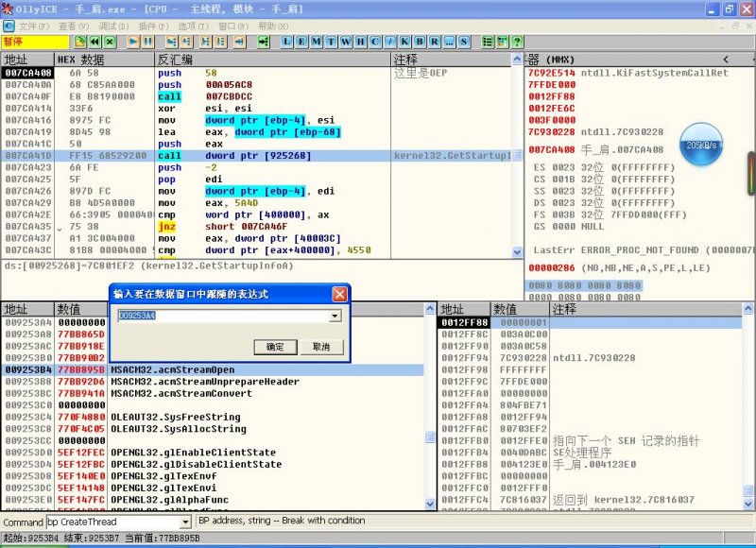Expand the Command bar dropdown arrow
Screen dimensions: 756x548
185,522
